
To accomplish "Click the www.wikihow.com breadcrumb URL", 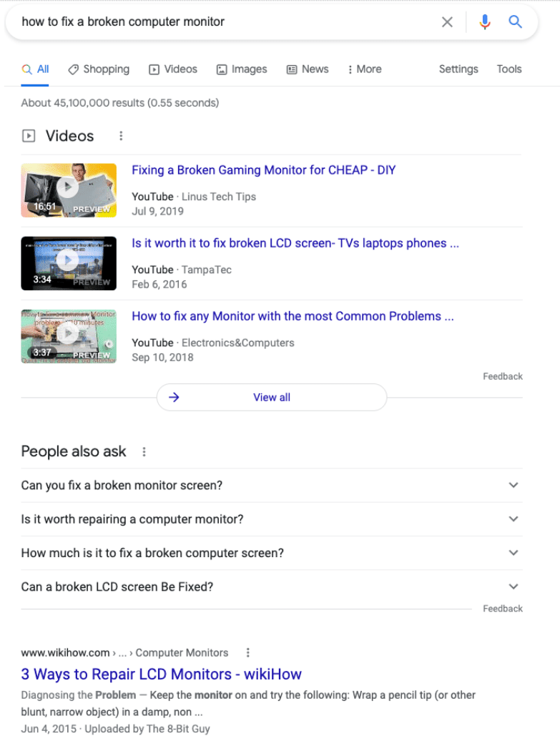I will point(124,653).
